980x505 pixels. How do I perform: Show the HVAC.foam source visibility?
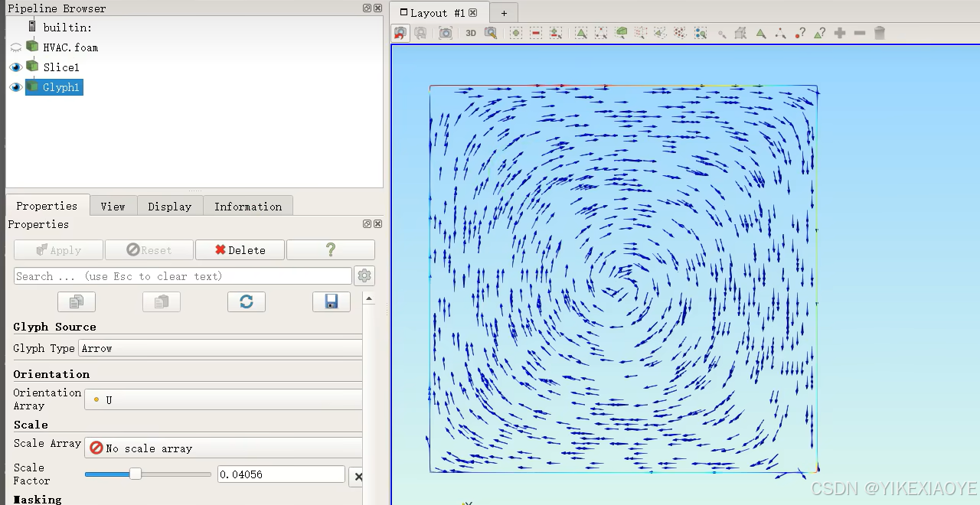[x=15, y=47]
